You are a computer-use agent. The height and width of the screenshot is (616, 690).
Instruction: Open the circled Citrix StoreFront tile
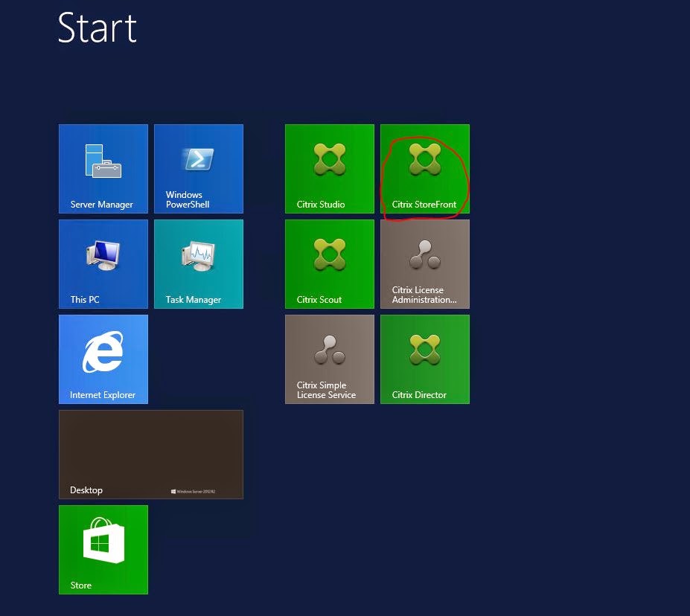coord(424,168)
